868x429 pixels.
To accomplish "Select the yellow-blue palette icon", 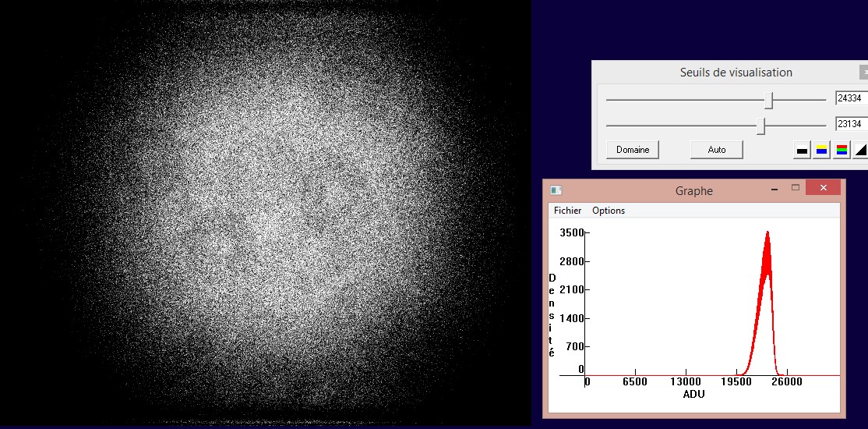I will (822, 150).
